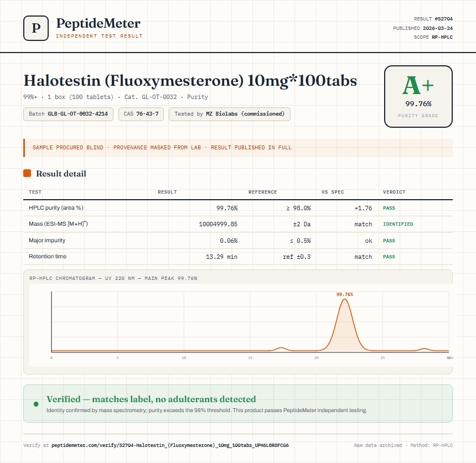Click the PASS verdict for Retention time
Viewport: 476px width, 463px height.
pyautogui.click(x=389, y=257)
